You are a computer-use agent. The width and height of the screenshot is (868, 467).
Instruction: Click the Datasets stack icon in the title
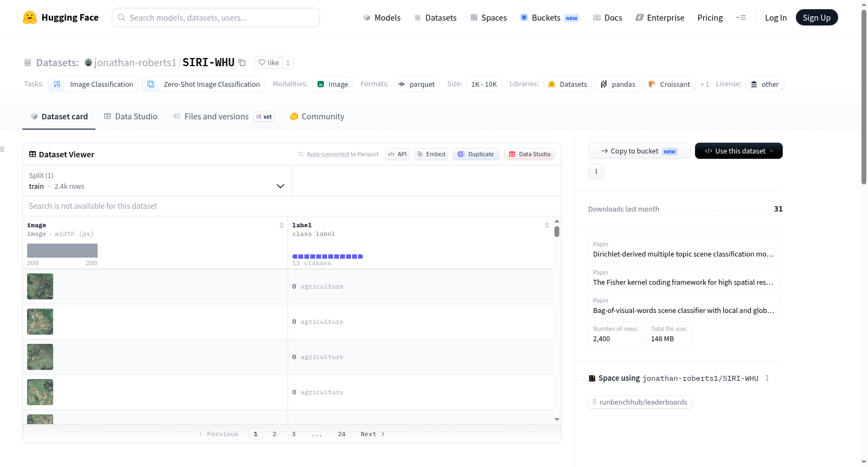tap(28, 63)
